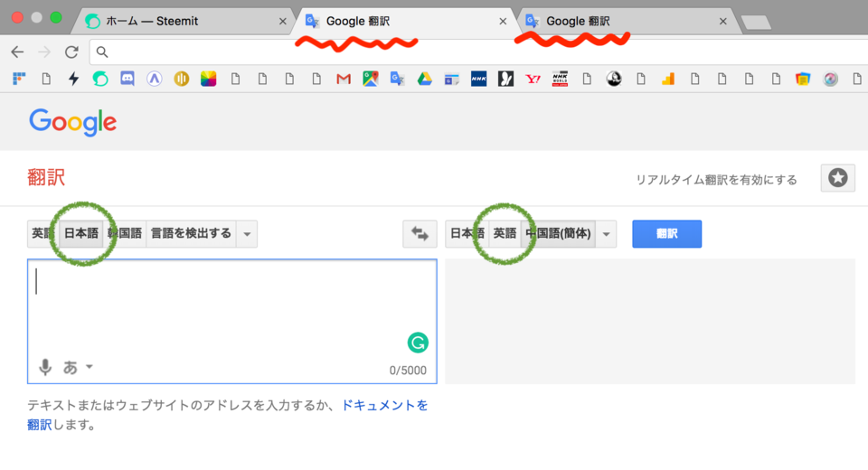Open a new tab with the tab button

coord(756,23)
